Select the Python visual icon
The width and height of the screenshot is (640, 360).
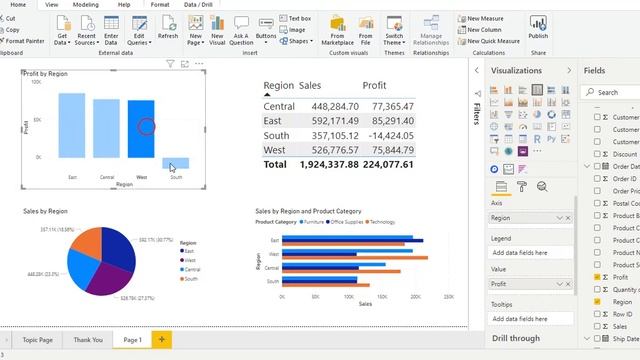[x=551, y=139]
